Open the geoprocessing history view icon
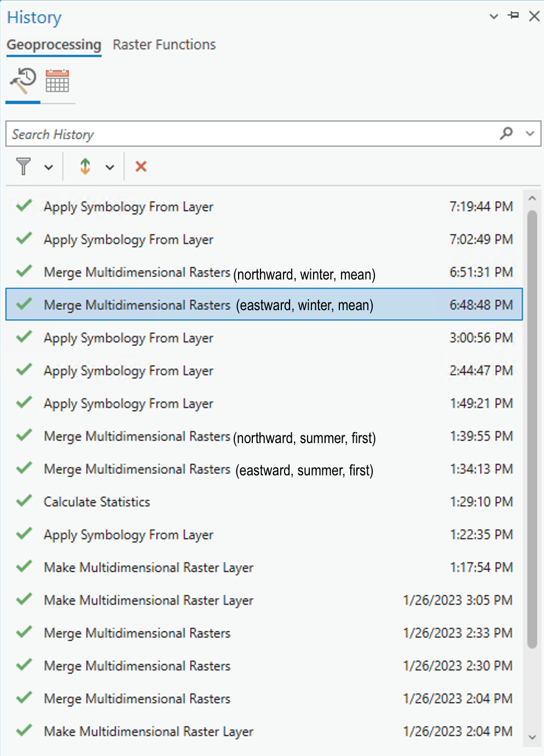Viewport: 544px width, 756px height. pyautogui.click(x=23, y=81)
